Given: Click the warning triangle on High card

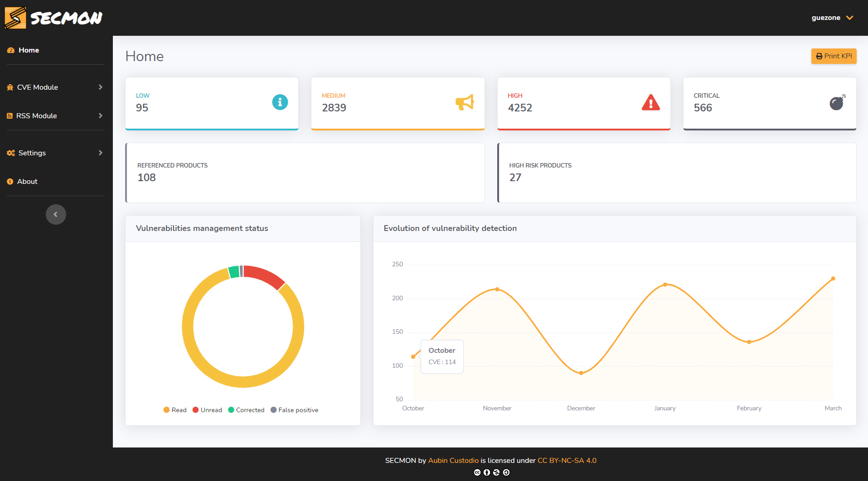Looking at the screenshot, I should 651,103.
